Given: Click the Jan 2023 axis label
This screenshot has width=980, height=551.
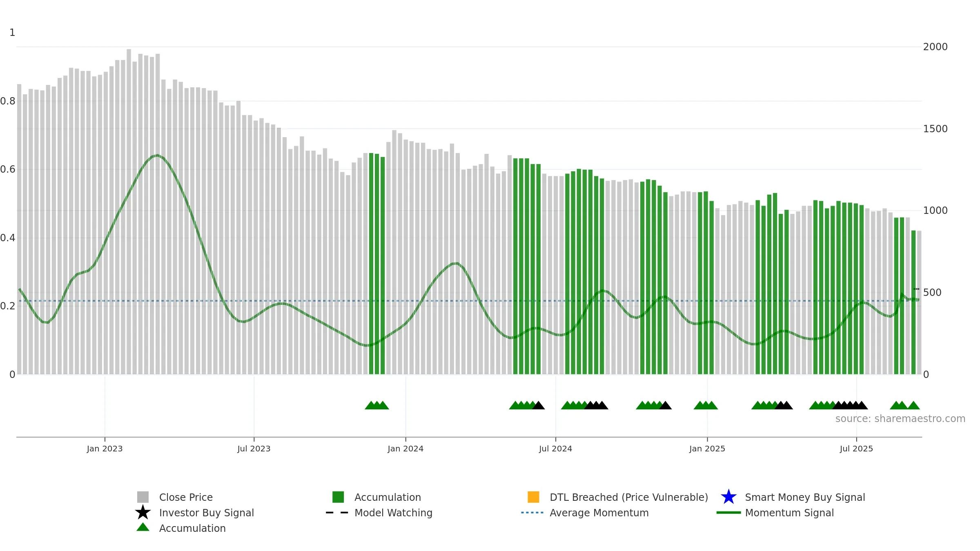Looking at the screenshot, I should coord(105,449).
